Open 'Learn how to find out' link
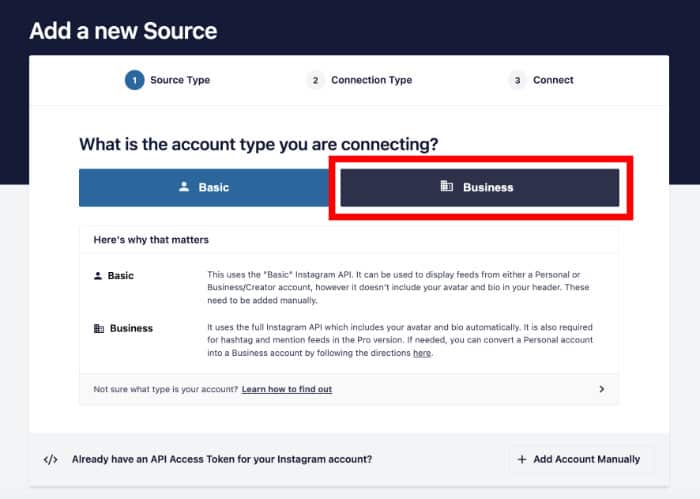Viewport: 700px width, 499px height. pos(287,389)
